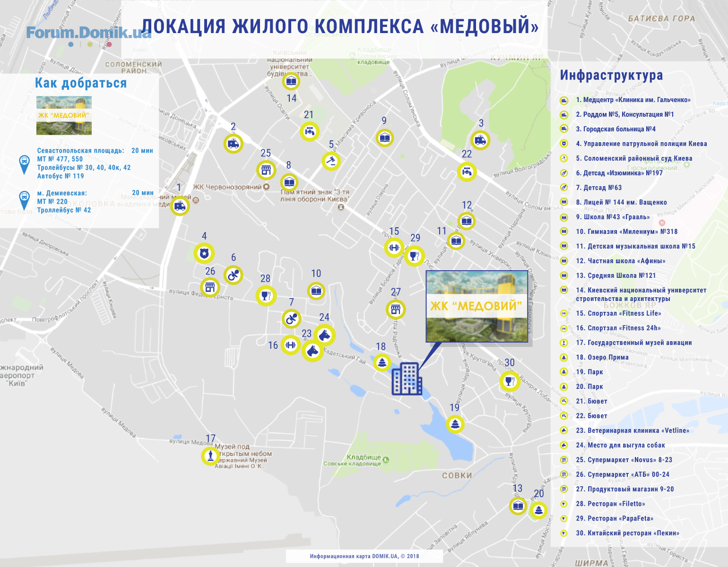Viewport: 728px width, 567px height.
Task: Select marker 10 gymnasium book icon
Action: tap(316, 291)
